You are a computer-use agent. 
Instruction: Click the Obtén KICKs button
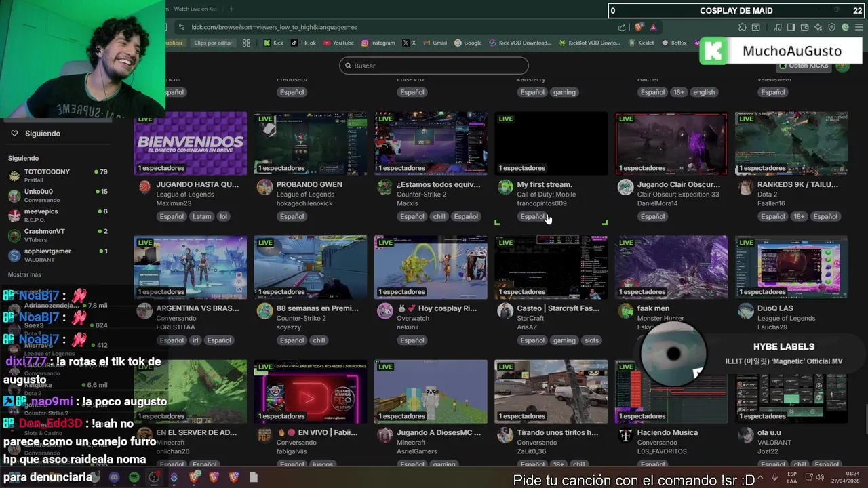tap(804, 66)
